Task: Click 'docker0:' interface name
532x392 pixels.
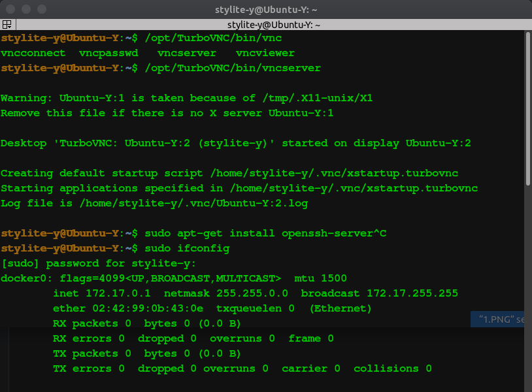Action: 26,278
